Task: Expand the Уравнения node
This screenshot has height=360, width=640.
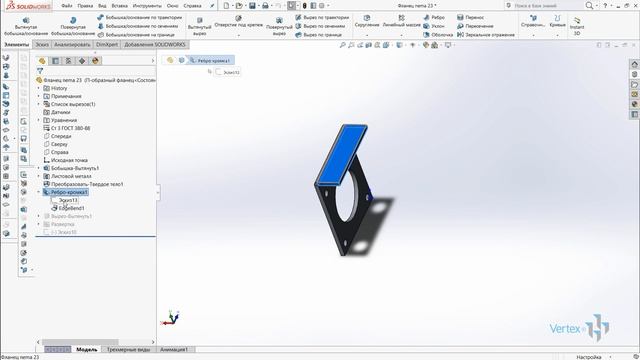Action: (39, 120)
